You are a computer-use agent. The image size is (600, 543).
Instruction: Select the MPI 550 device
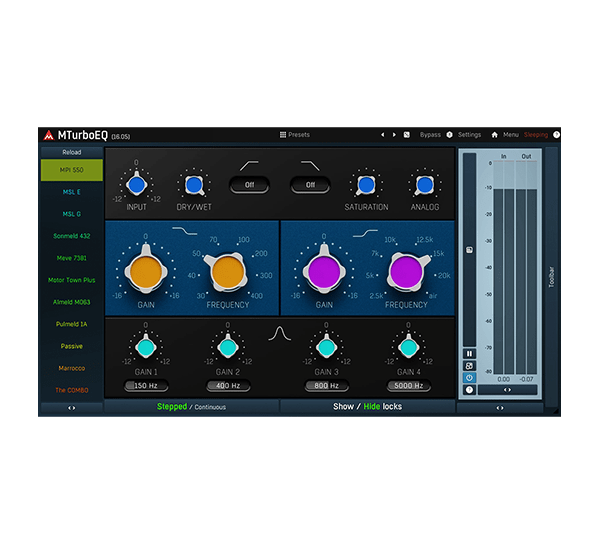pyautogui.click(x=72, y=170)
